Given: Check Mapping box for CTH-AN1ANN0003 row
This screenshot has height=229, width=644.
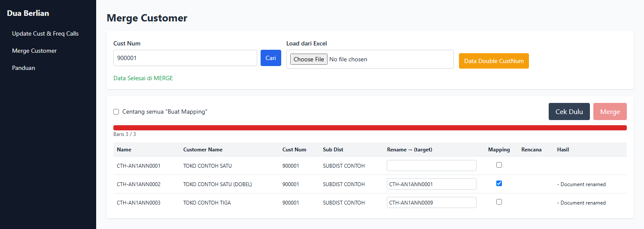Looking at the screenshot, I should (x=499, y=202).
